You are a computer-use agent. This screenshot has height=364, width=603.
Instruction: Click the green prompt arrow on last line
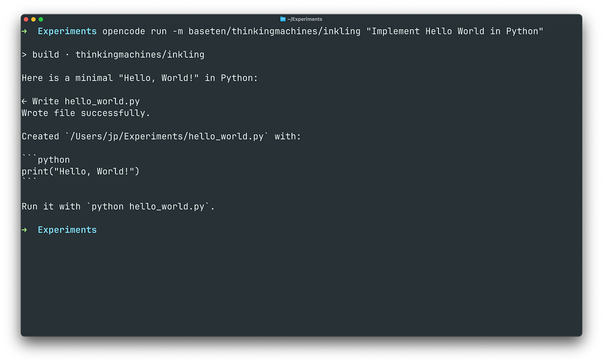click(24, 230)
